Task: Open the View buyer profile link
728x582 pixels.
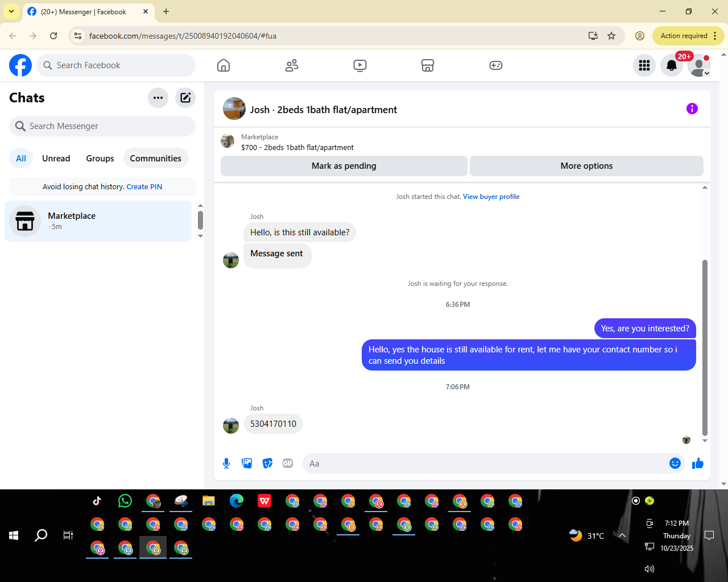Action: [491, 197]
